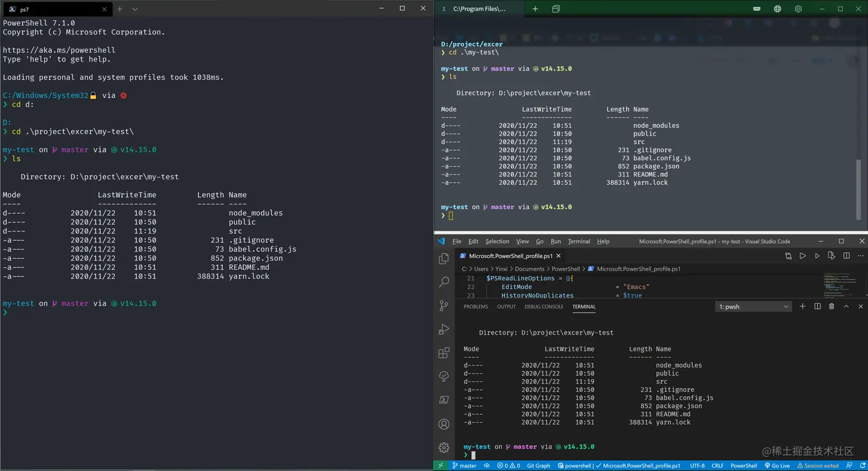Click the Run and Debug activity icon
Image resolution: width=868 pixels, height=471 pixels.
[x=444, y=329]
